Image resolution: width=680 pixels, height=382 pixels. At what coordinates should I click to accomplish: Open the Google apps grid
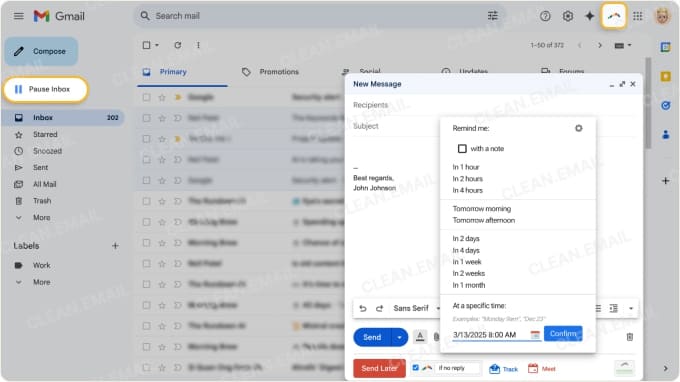(x=638, y=16)
